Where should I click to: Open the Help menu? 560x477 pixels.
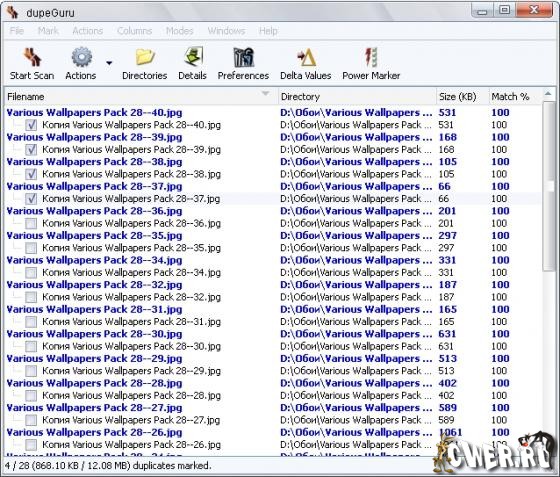click(268, 31)
